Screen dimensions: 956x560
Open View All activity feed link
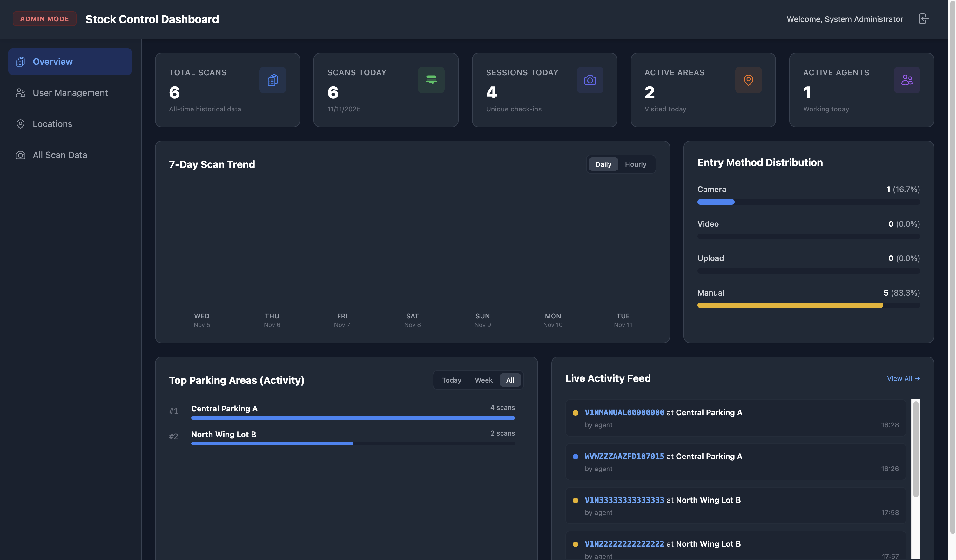(x=903, y=378)
